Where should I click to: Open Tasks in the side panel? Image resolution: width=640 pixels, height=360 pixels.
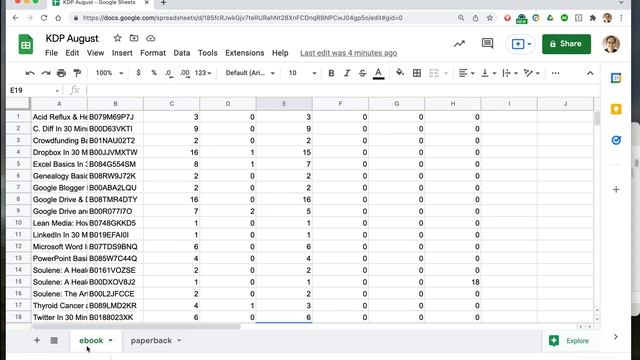pyautogui.click(x=616, y=140)
